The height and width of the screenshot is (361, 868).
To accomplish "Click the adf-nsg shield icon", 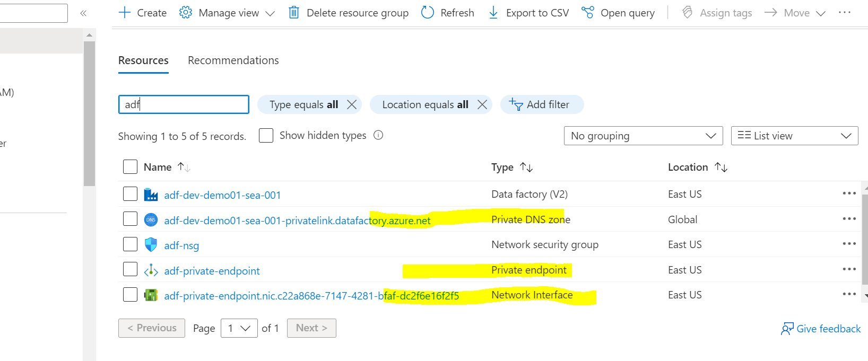I will [151, 244].
